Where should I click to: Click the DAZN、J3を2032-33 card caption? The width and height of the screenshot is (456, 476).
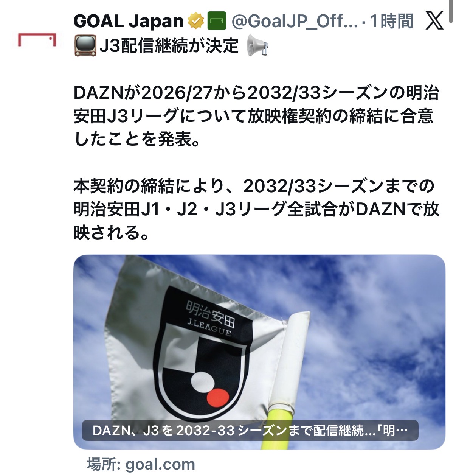point(250,430)
